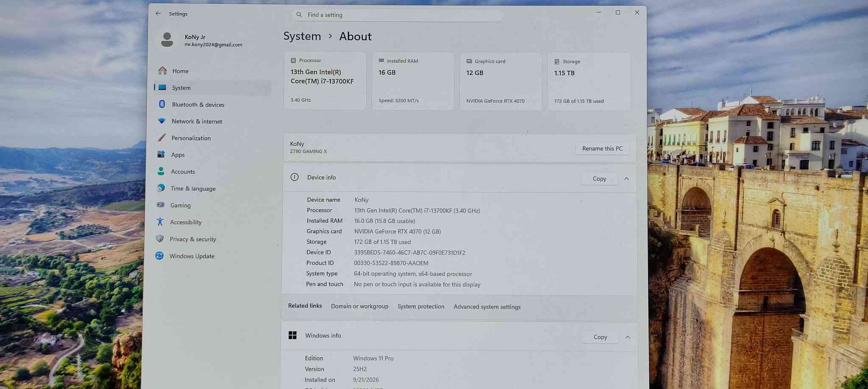Copy the Windows info details
Viewport: 868px width, 389px height.
pos(600,337)
